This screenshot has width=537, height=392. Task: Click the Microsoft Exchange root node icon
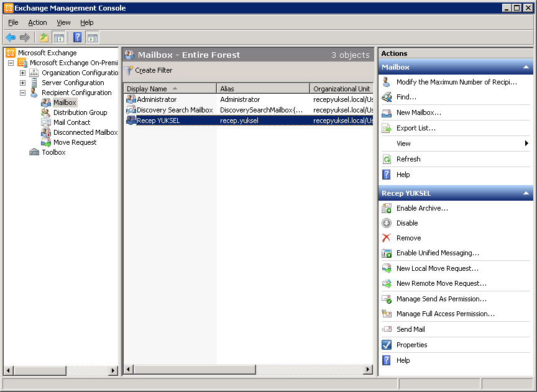11,53
